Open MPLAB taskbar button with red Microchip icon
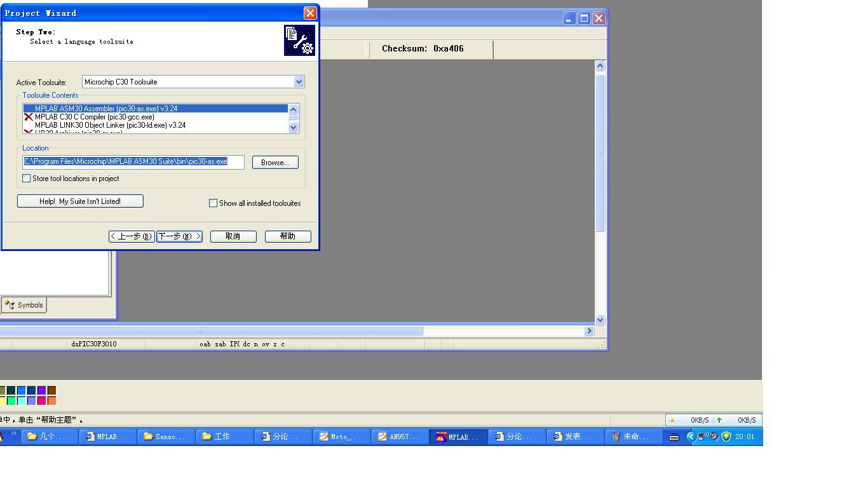This screenshot has height=488, width=868. coord(459,437)
